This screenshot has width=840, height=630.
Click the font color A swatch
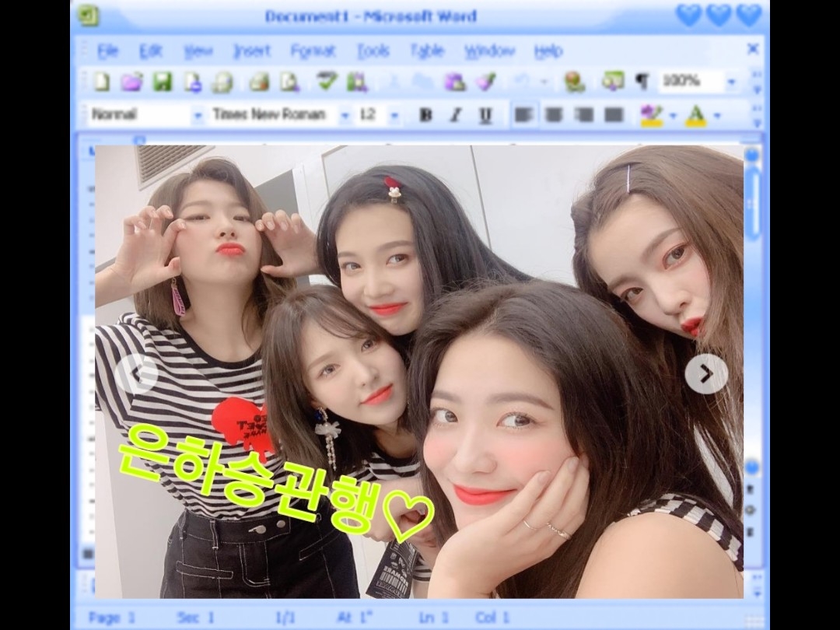click(695, 115)
